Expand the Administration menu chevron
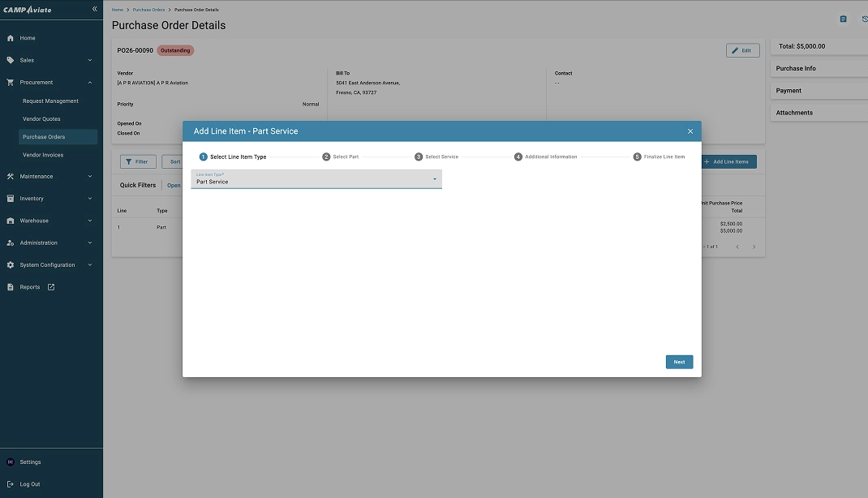Screen dimensions: 868x498 tap(90, 243)
